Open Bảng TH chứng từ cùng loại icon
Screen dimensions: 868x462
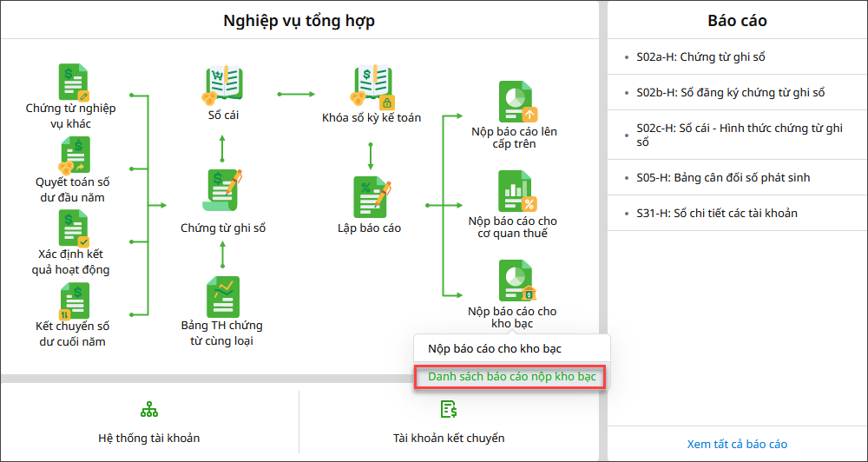coord(223,296)
